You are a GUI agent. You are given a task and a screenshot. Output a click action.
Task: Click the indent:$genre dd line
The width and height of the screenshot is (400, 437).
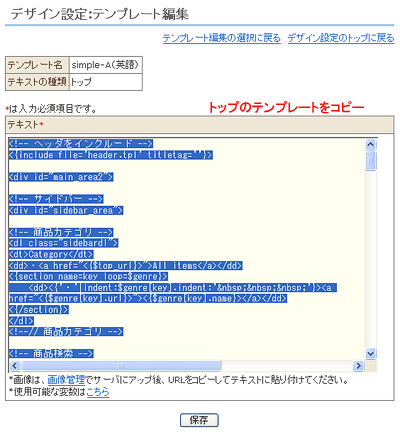(x=173, y=288)
